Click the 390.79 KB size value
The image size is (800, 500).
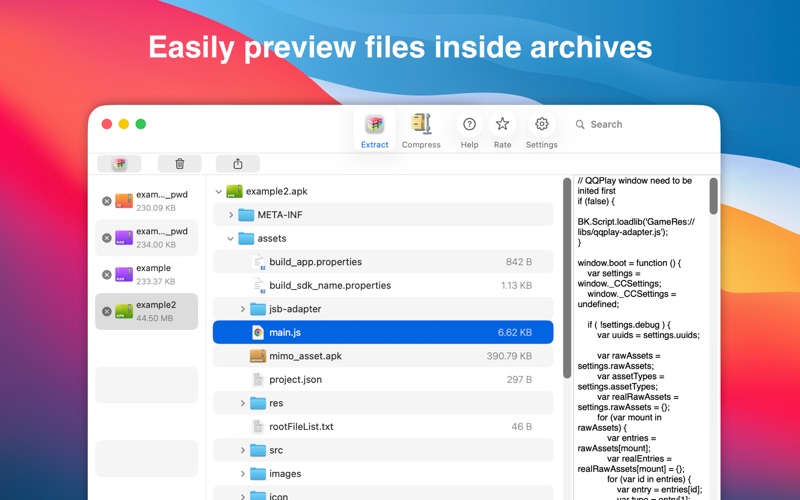coord(509,356)
